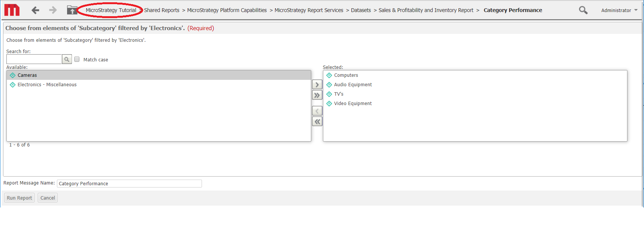
Task: Add all items with double right arrow
Action: (x=317, y=95)
